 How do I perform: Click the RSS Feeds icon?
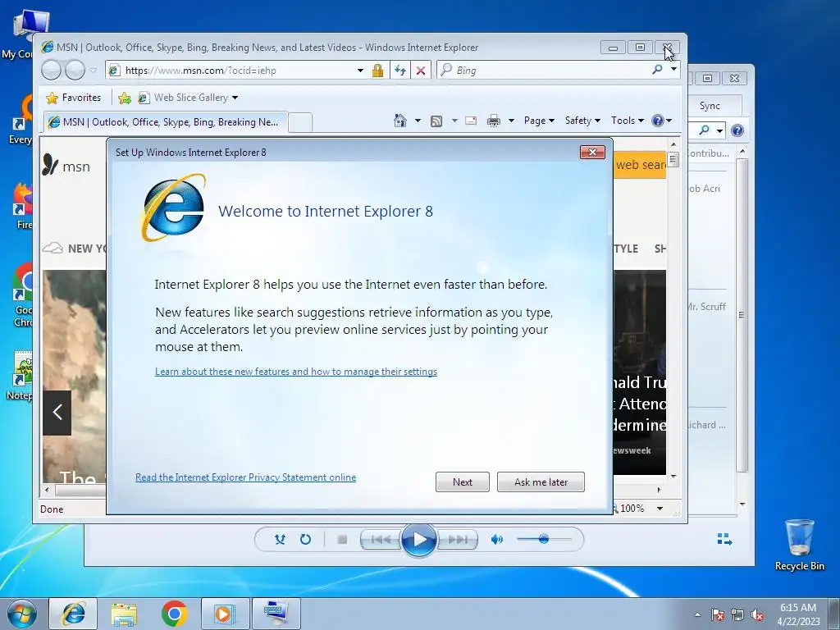[x=436, y=121]
